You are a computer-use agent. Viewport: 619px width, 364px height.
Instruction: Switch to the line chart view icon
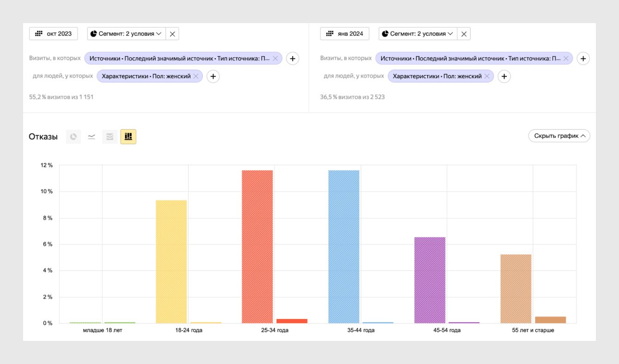click(x=91, y=137)
